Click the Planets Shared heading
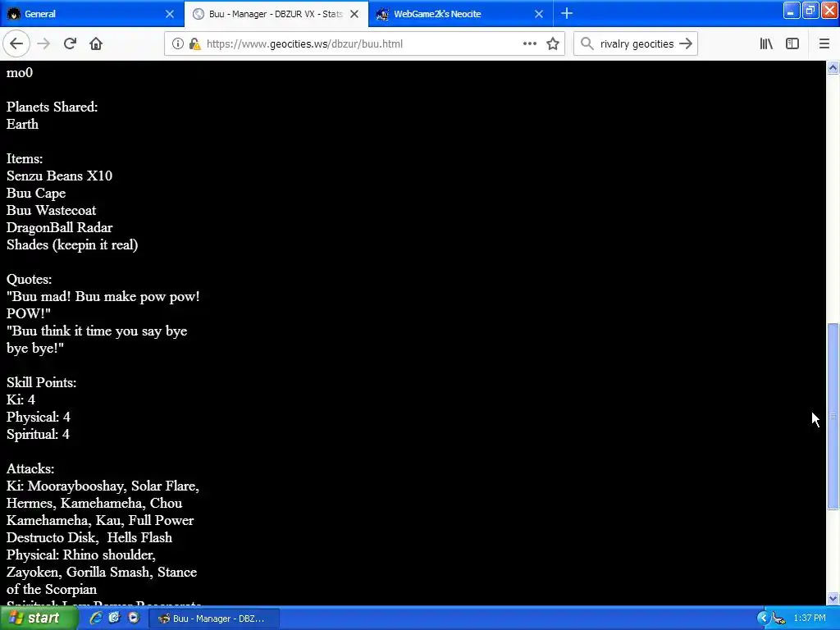Screen dimensions: 840x630 (52, 107)
